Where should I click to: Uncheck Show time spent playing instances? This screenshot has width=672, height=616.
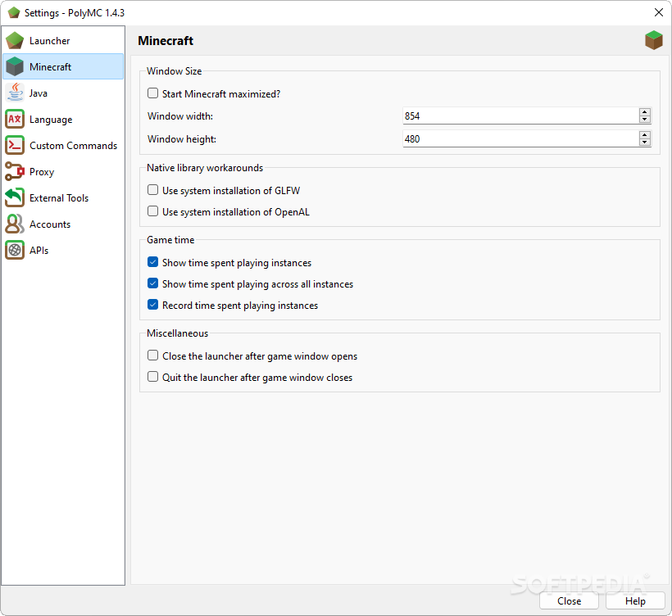152,262
